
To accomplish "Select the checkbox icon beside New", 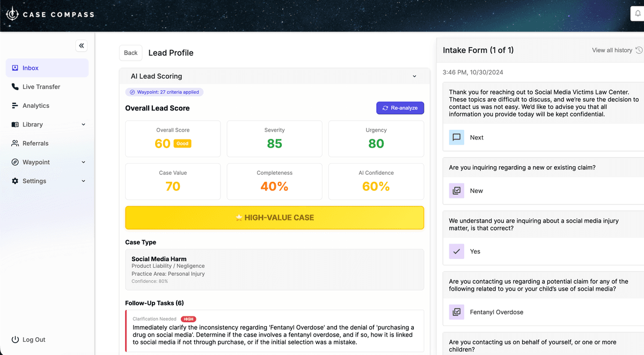I will 457,190.
